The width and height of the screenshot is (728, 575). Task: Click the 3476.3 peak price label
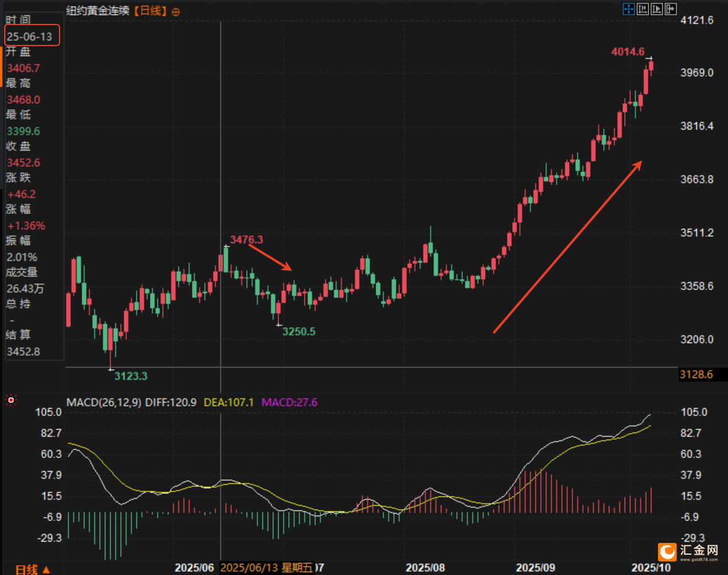246,240
